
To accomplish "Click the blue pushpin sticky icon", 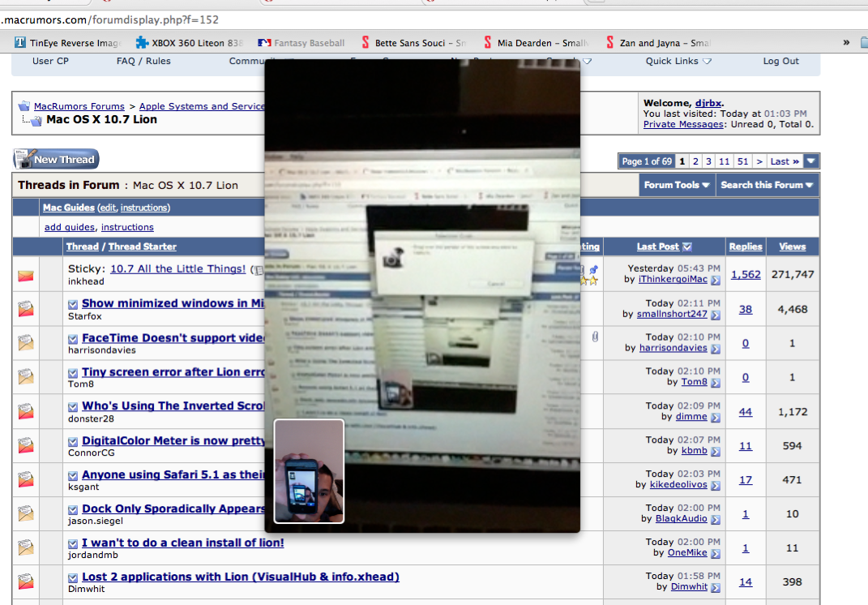I will click(593, 269).
